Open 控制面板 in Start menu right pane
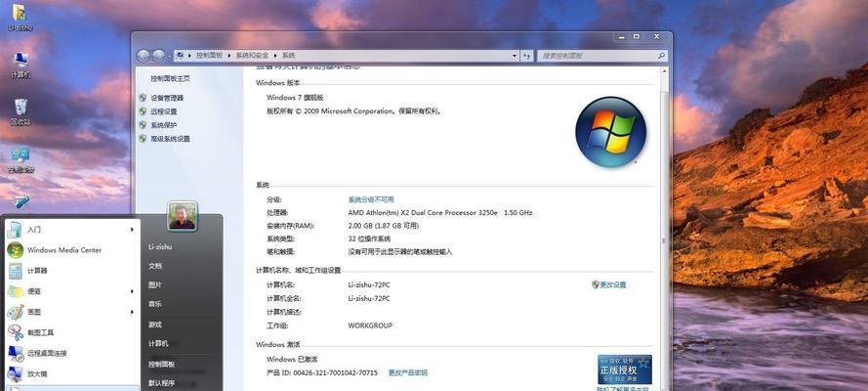This screenshot has width=868, height=391. point(161,364)
